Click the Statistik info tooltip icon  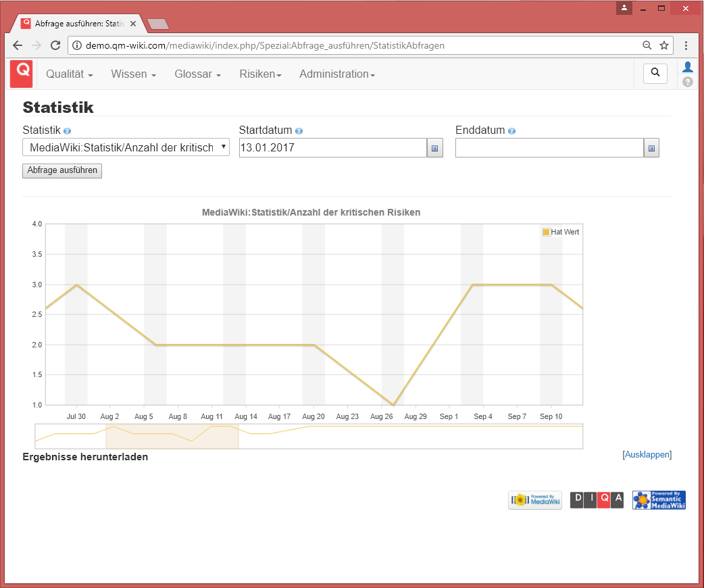click(x=67, y=131)
